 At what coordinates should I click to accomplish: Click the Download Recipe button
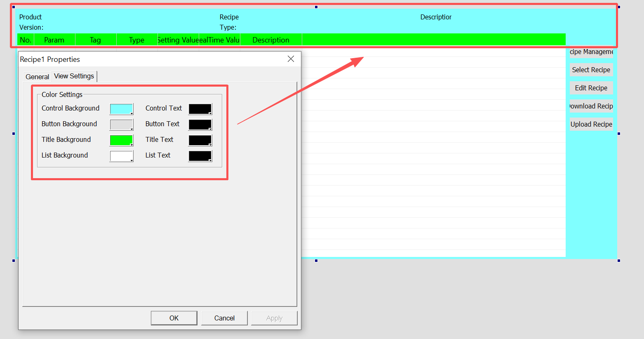click(x=591, y=106)
